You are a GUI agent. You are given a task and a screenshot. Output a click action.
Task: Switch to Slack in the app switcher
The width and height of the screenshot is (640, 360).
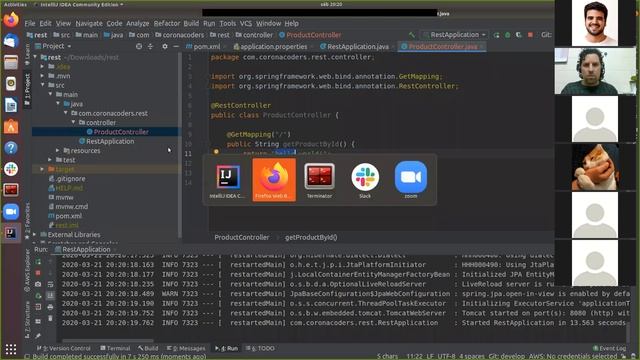click(365, 180)
